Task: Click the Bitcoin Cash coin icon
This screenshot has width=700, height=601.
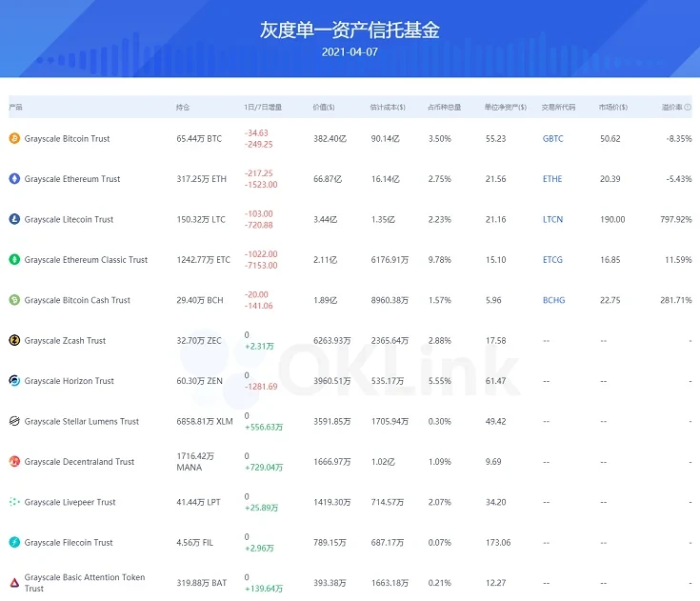Action: (x=14, y=300)
